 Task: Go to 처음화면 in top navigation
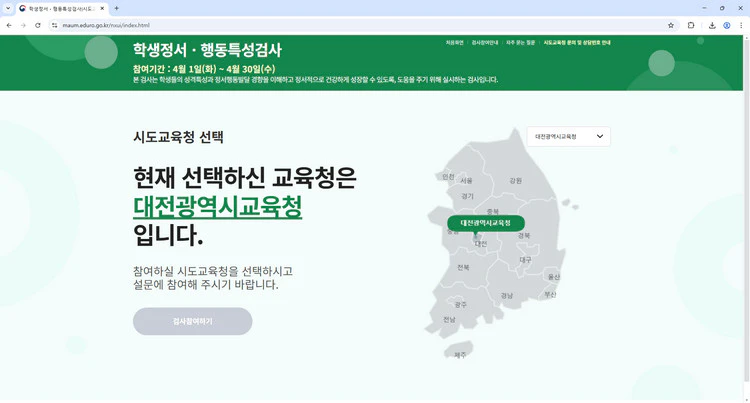point(454,43)
